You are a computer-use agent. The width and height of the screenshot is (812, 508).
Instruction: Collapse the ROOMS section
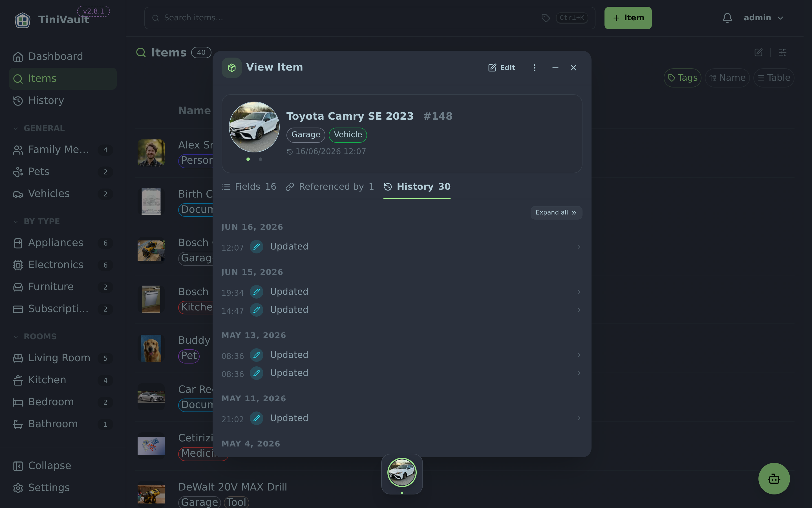35,337
